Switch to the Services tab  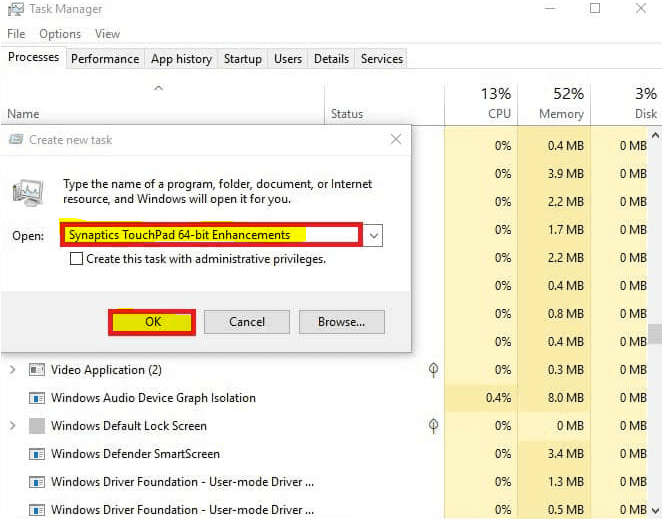point(382,59)
